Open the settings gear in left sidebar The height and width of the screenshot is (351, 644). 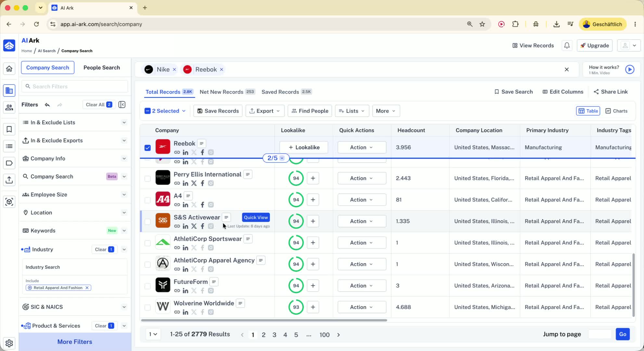9,343
